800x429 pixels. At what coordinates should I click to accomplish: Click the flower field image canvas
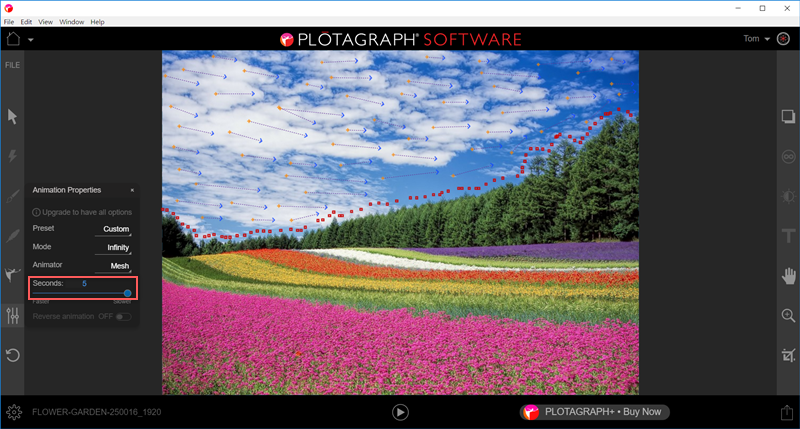click(x=401, y=222)
